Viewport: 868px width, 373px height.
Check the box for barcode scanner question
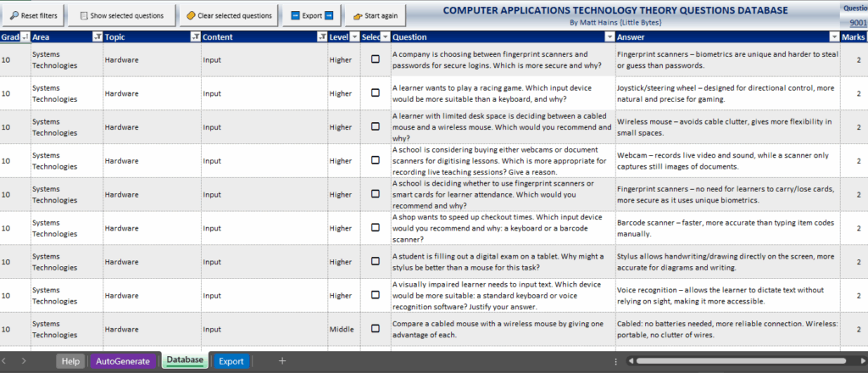point(376,228)
